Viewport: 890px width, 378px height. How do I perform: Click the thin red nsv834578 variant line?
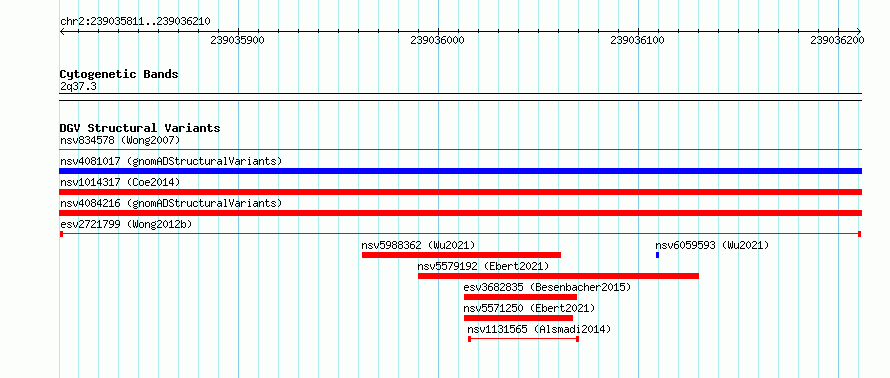(461, 149)
